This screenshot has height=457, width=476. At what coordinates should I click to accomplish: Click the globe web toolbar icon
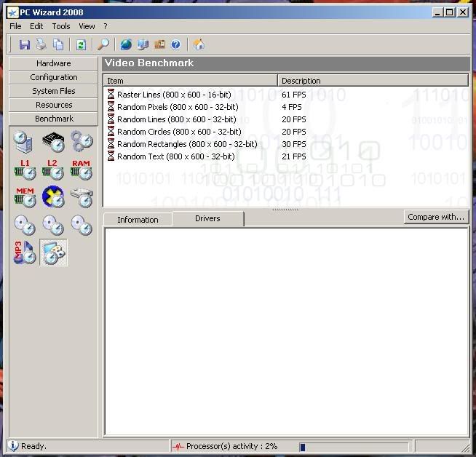coord(126,44)
